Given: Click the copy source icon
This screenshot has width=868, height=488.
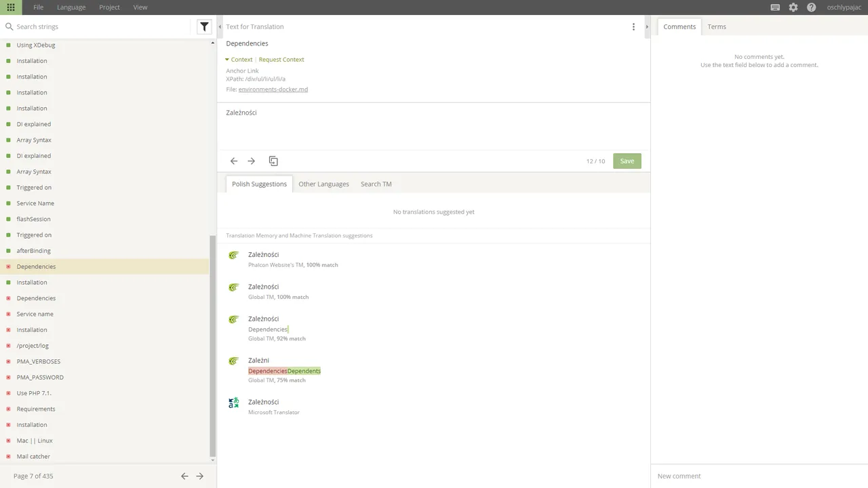Looking at the screenshot, I should pyautogui.click(x=273, y=161).
